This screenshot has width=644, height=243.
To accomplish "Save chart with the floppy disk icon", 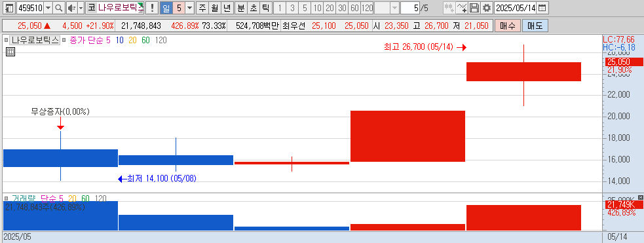I will tap(474, 8).
